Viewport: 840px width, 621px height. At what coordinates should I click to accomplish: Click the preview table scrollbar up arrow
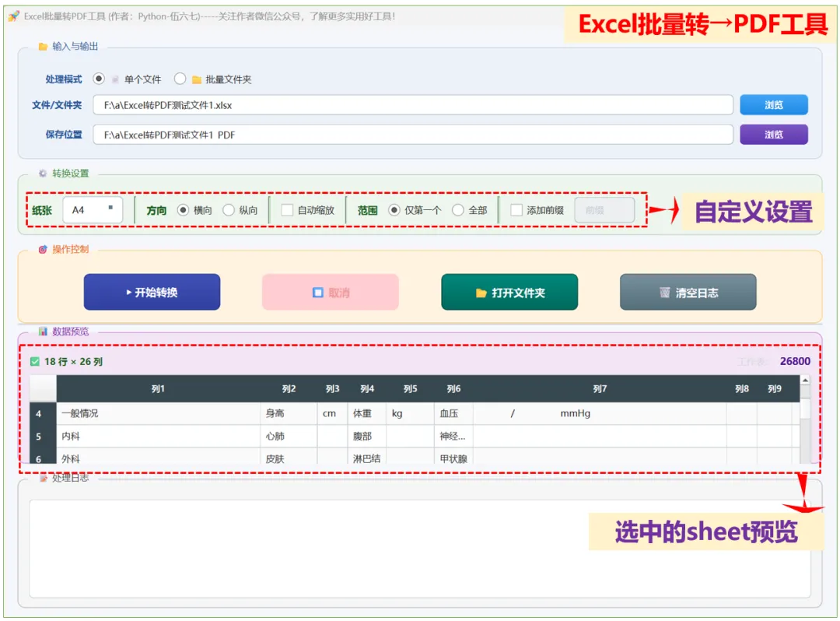[805, 380]
